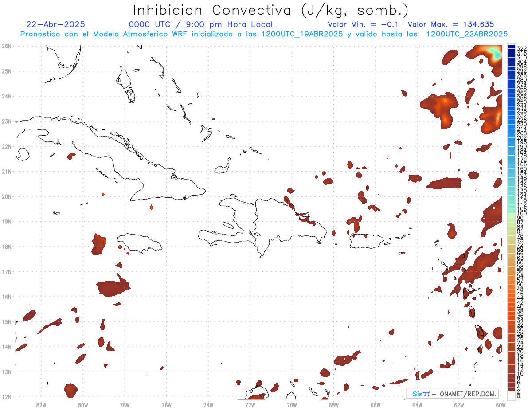This screenshot has height=411, width=532.
Task: Click the 'Valor Min. = -0.1' text
Action: pyautogui.click(x=364, y=24)
